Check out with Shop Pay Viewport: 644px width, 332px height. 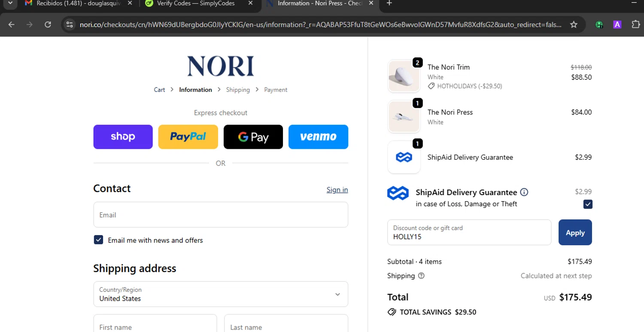click(123, 137)
